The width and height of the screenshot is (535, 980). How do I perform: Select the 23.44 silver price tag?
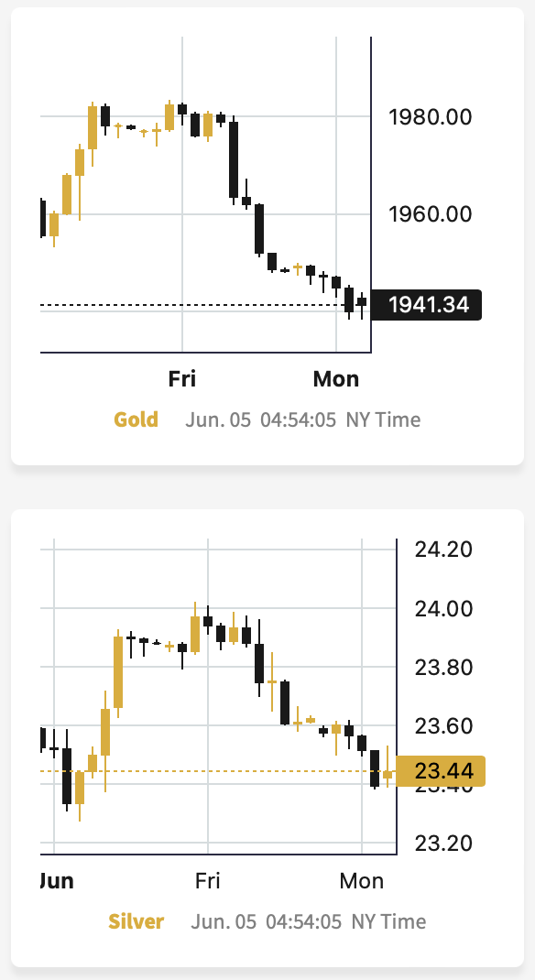(441, 770)
